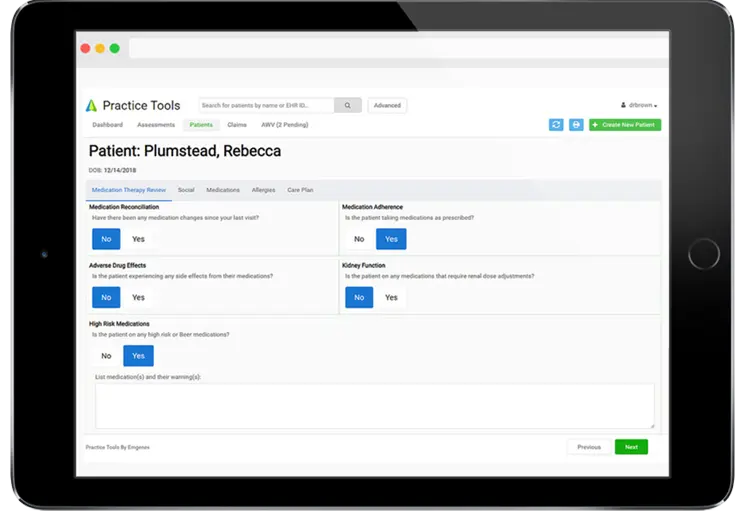The width and height of the screenshot is (739, 514).
Task: Select No for Adverse Drug Effects
Action: (106, 297)
